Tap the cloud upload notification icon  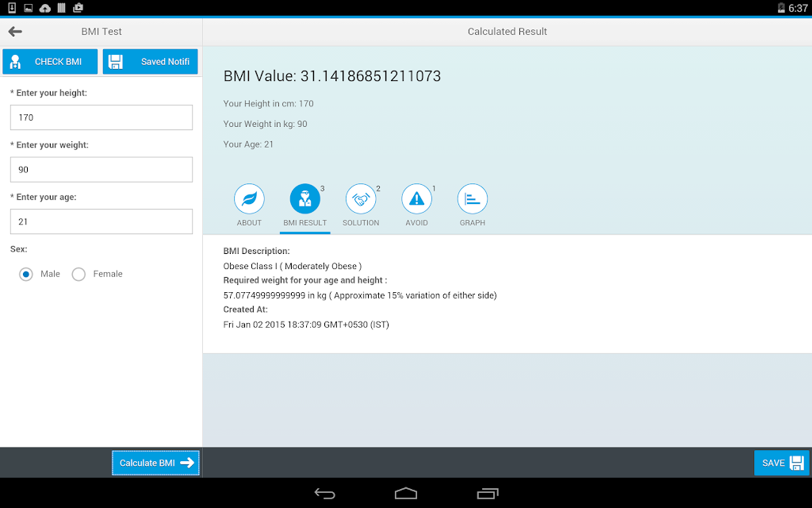click(45, 8)
